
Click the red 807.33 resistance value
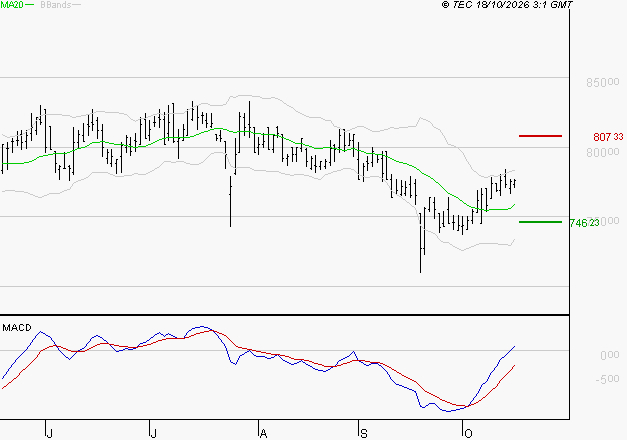(608, 137)
